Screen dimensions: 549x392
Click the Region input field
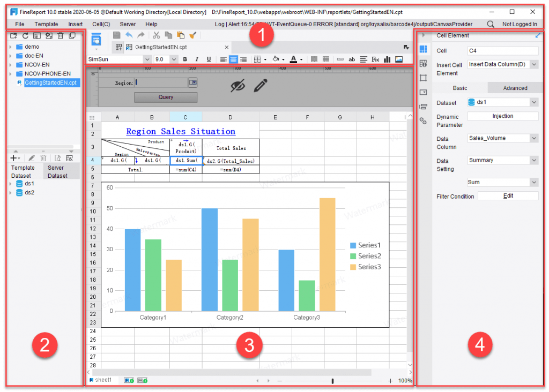[x=162, y=82]
